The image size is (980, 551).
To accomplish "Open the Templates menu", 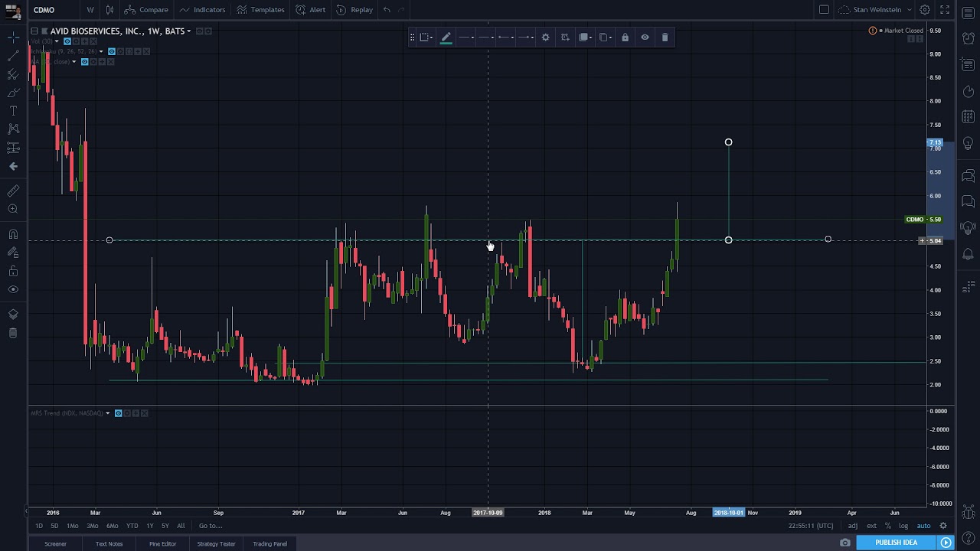I will click(x=260, y=10).
